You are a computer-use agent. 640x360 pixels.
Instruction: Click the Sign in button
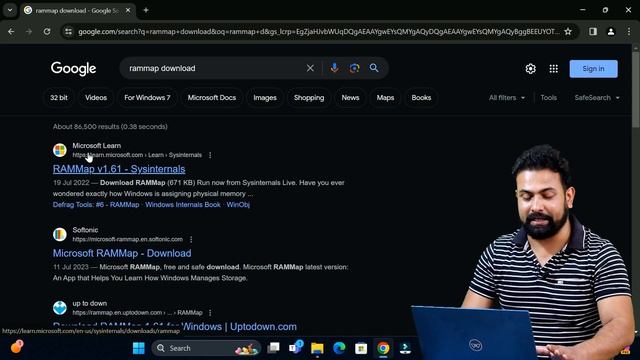click(x=593, y=69)
